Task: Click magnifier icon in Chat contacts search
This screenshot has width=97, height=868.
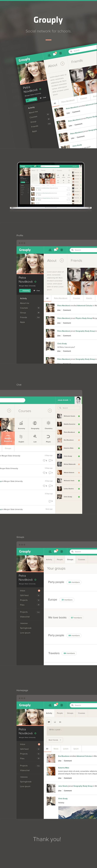Action: coord(60,408)
